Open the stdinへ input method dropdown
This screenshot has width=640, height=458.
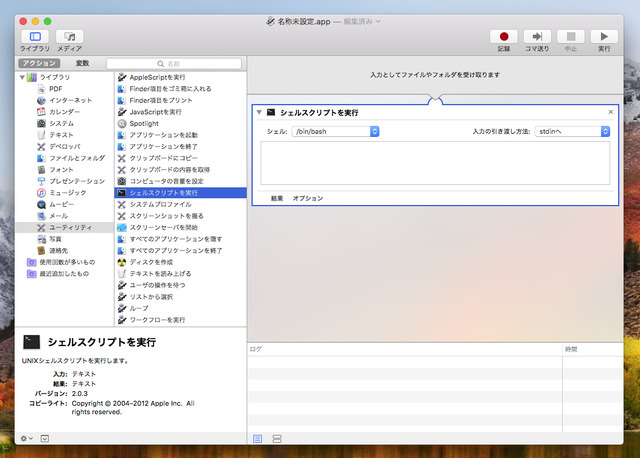[564, 131]
